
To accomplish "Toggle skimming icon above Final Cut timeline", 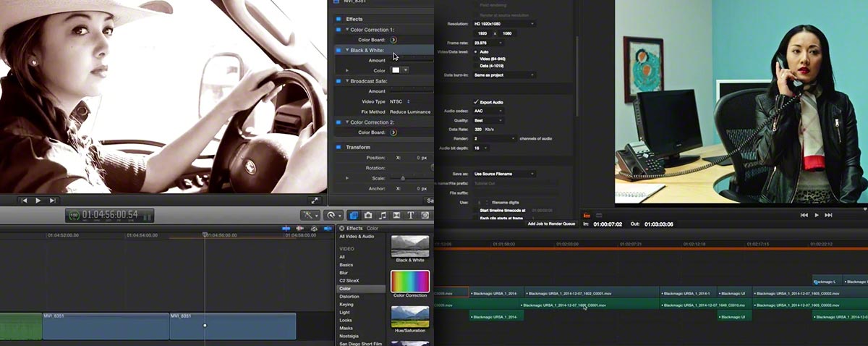I will 286,228.
